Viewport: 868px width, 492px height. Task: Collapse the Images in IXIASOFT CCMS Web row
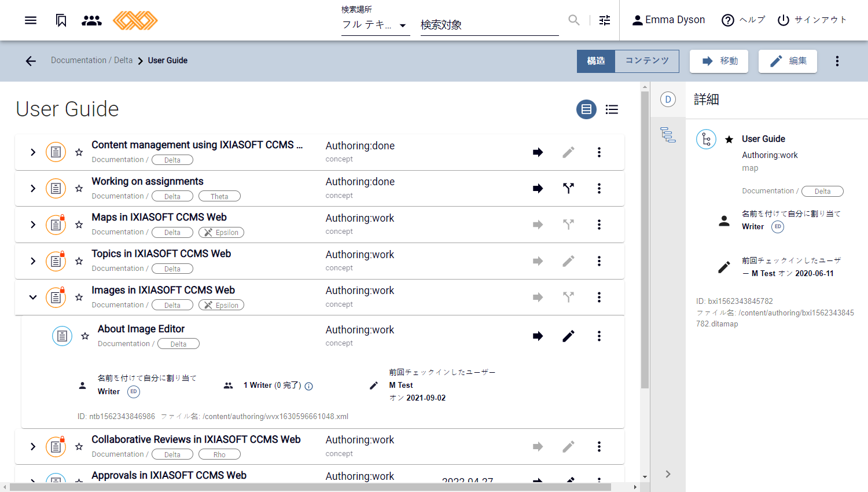pos(33,298)
